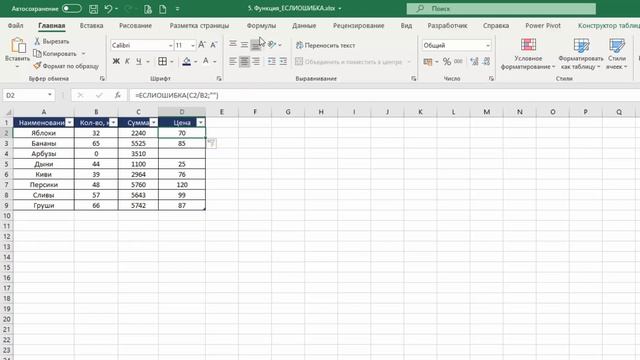Toggle center horizontal alignment
The height and width of the screenshot is (360, 640).
244,61
